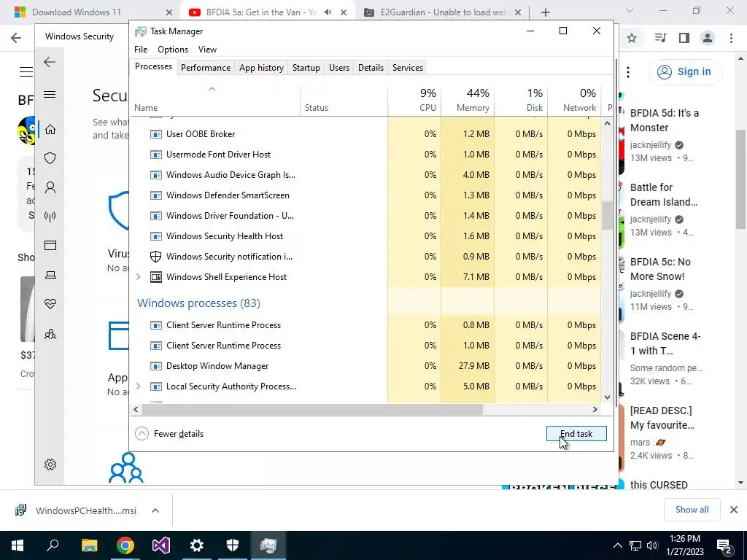Mute tab using speaker icon on BFDIA tab

(328, 12)
